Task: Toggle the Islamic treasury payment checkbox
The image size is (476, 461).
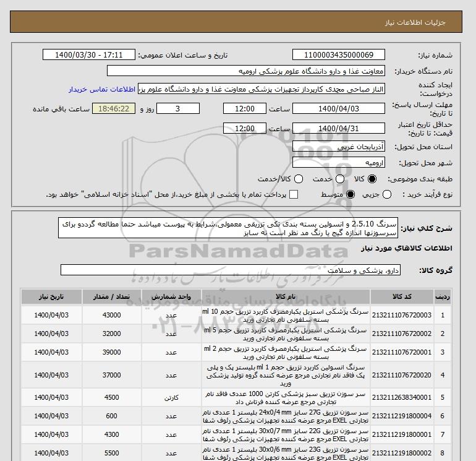Action: pos(294,195)
